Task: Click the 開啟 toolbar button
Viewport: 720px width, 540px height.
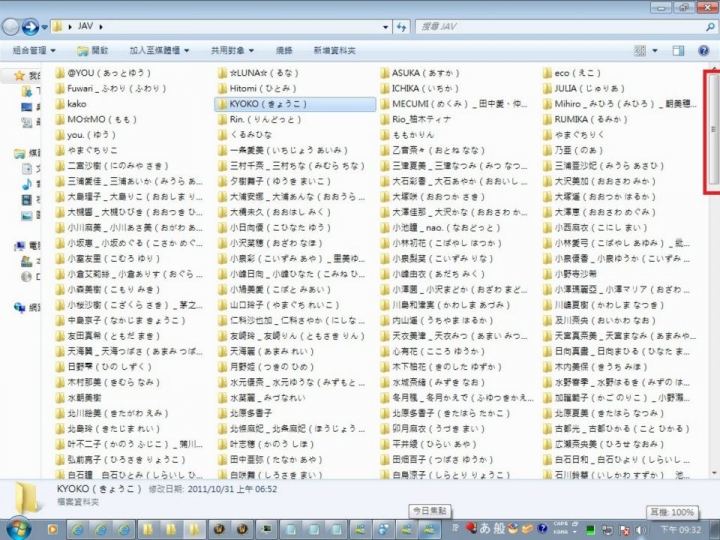Action: pyautogui.click(x=93, y=51)
